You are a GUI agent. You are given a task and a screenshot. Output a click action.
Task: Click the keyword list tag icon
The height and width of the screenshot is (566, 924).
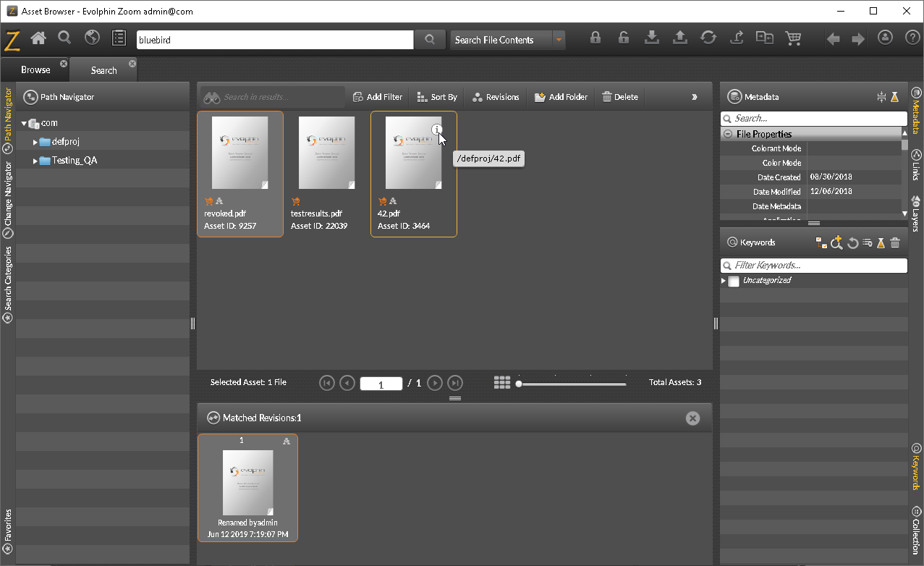[867, 243]
